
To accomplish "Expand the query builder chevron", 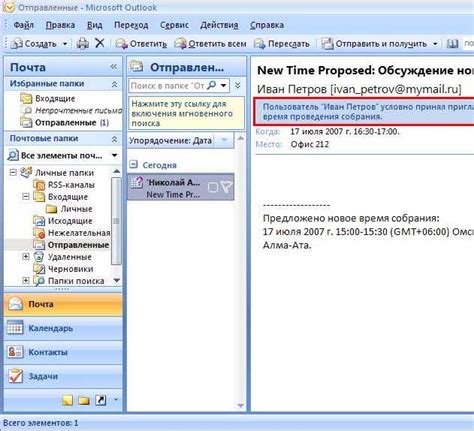I will click(238, 85).
